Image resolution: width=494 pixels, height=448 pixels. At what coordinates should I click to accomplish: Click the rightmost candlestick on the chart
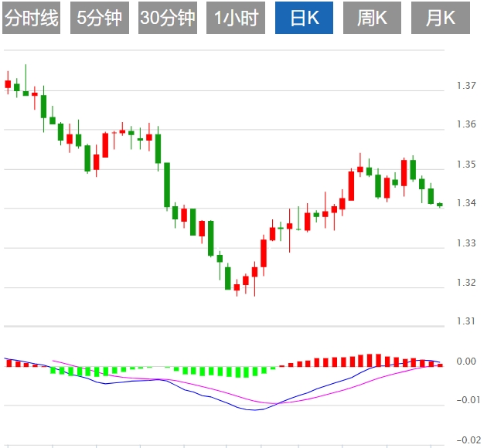(x=440, y=205)
